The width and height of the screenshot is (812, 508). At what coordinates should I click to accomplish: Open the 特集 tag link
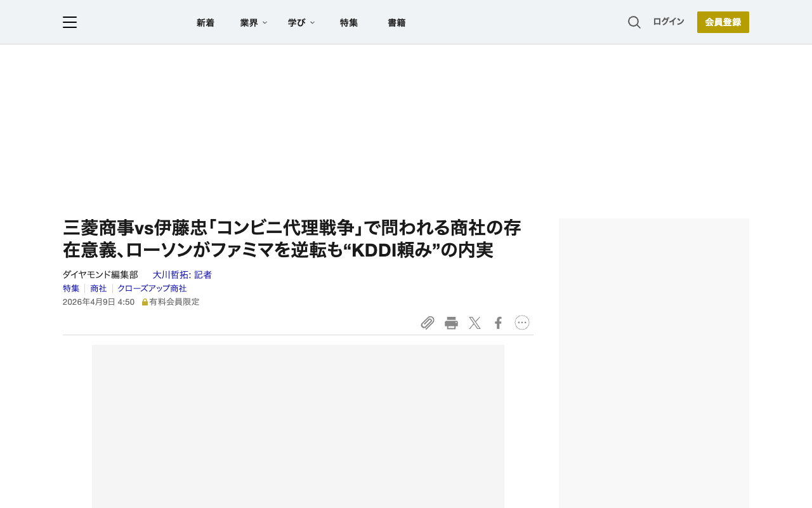click(71, 288)
